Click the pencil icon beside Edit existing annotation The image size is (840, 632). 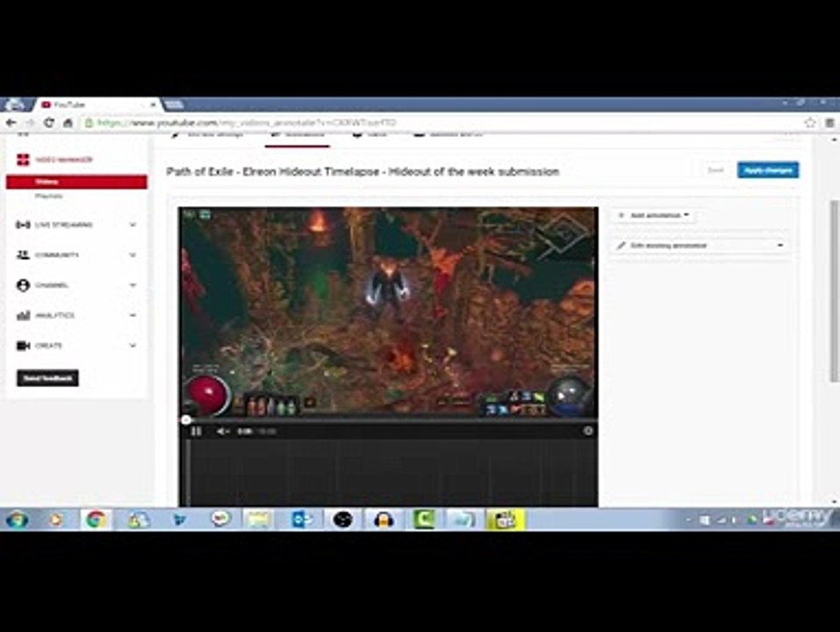(x=621, y=245)
